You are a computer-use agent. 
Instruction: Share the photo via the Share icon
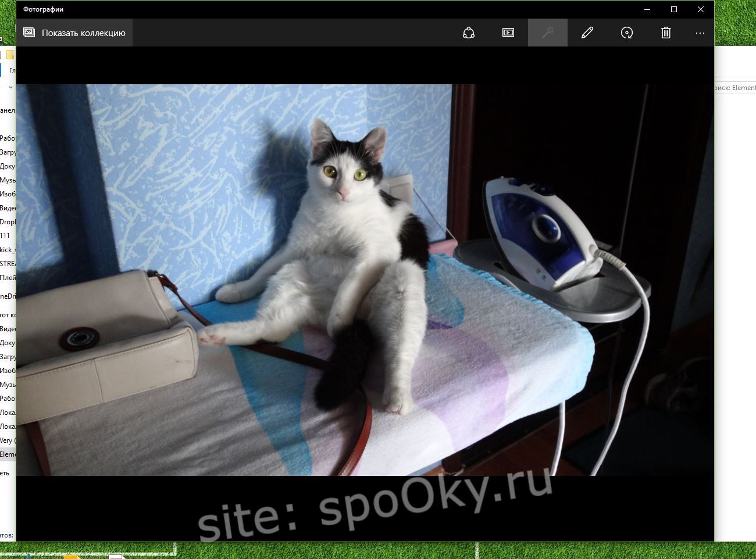[468, 33]
